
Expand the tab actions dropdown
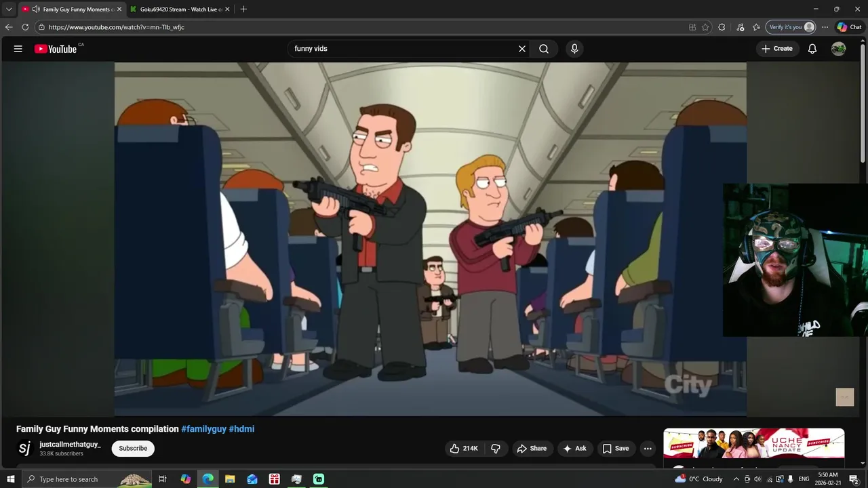9,9
